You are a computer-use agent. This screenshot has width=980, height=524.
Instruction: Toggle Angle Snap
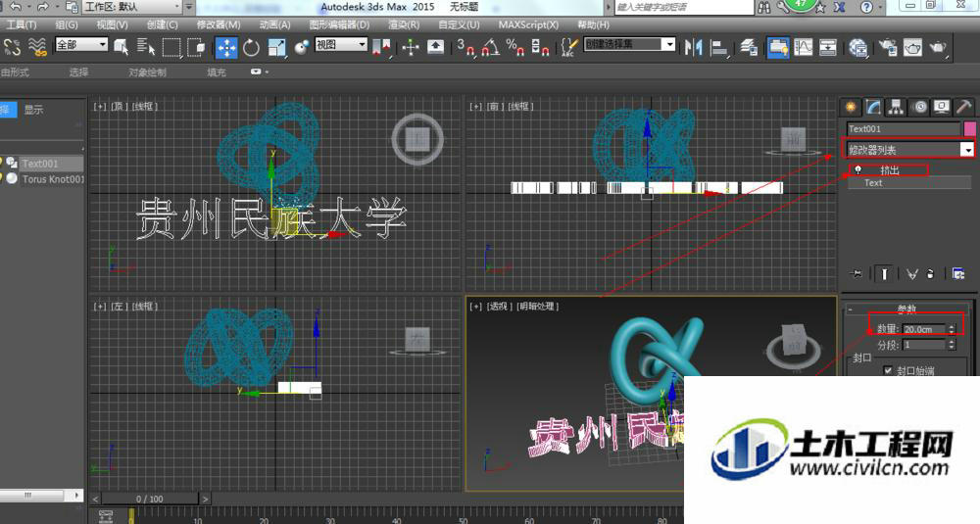tap(491, 47)
